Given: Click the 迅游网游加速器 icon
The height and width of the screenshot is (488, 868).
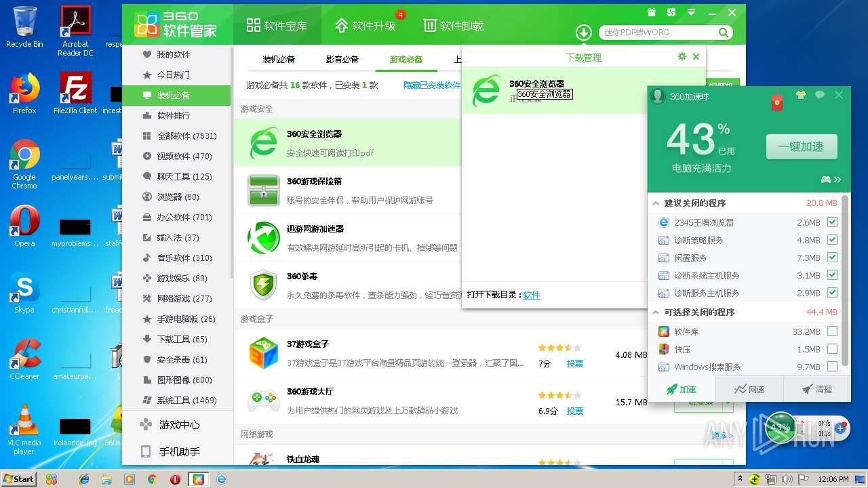Looking at the screenshot, I should tap(263, 237).
